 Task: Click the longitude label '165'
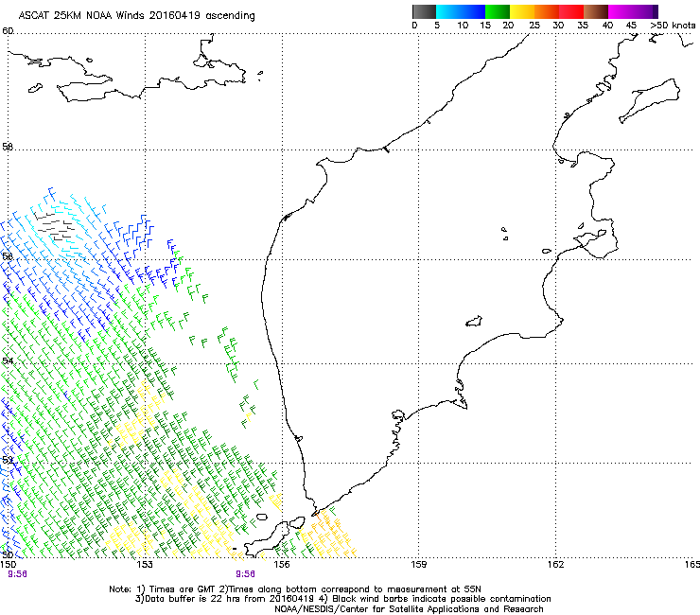692,565
